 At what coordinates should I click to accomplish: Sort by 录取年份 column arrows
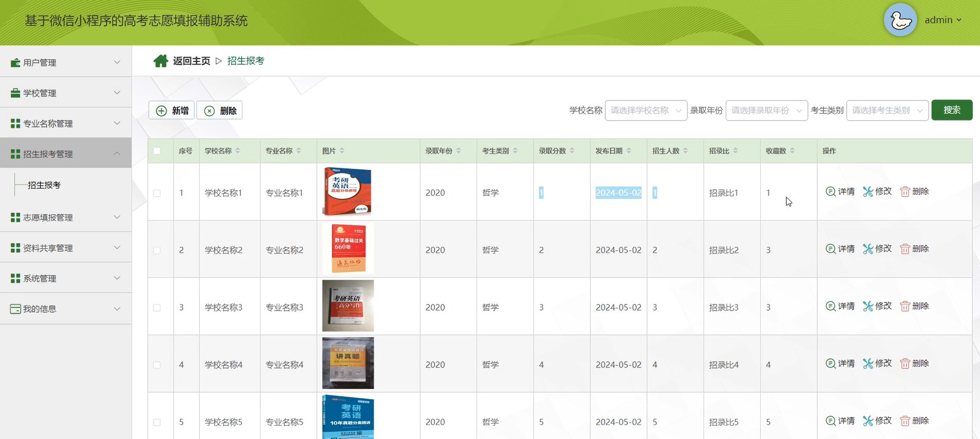pos(459,150)
